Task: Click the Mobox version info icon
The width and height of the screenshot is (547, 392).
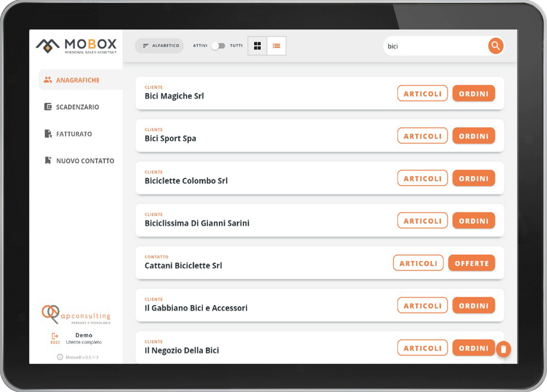Action: (x=60, y=357)
